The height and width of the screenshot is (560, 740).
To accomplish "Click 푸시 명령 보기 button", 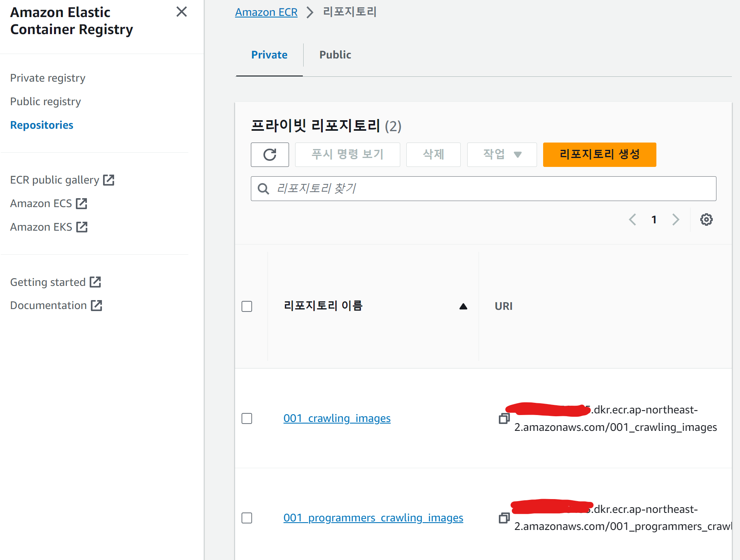I will 347,155.
